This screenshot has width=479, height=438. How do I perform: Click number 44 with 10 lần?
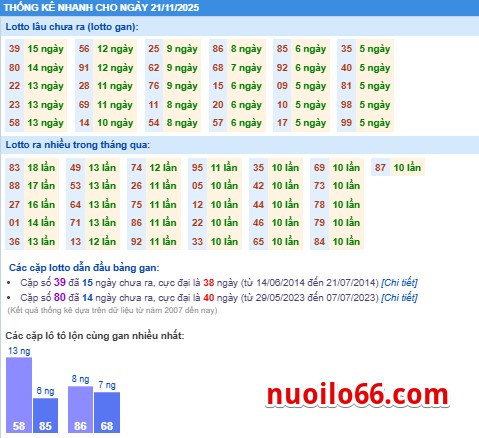[258, 204]
